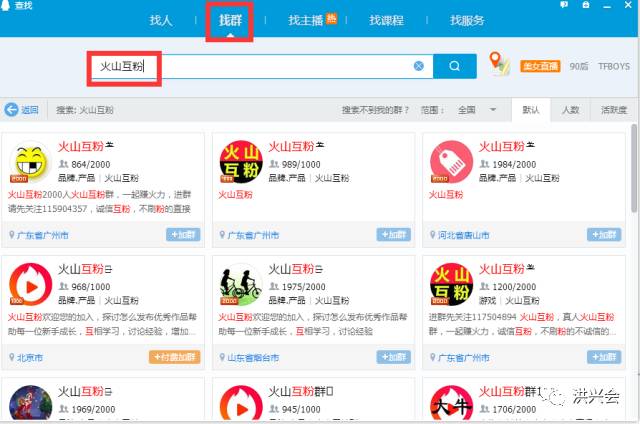Switch to the 找服务 tab
Viewport: 640px width, 424px height.
coord(467,20)
